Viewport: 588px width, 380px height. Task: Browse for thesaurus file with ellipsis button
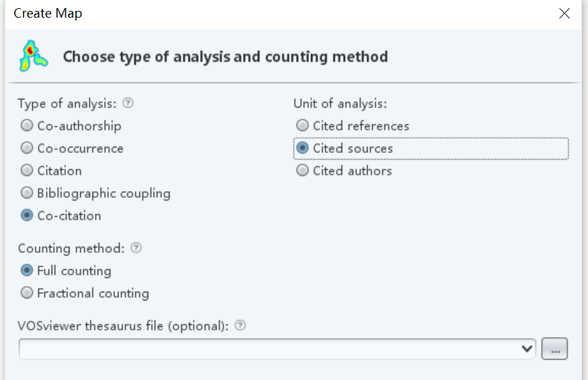[555, 349]
